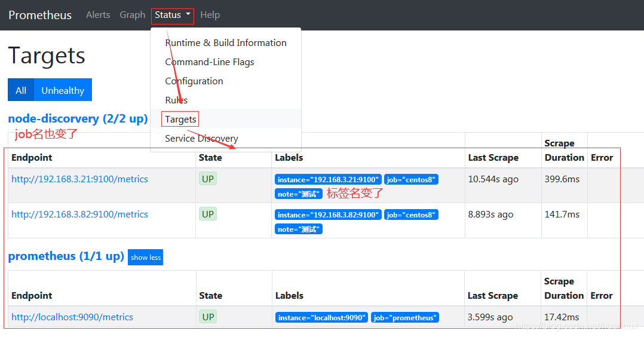Open the prometheus (1/1 up) job heading
The height and width of the screenshot is (337, 644).
[x=66, y=256]
